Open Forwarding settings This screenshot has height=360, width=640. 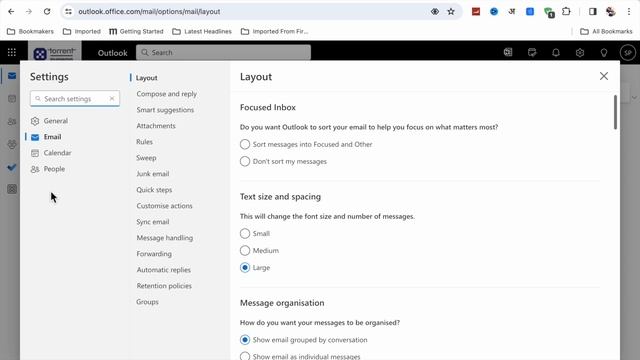(154, 253)
